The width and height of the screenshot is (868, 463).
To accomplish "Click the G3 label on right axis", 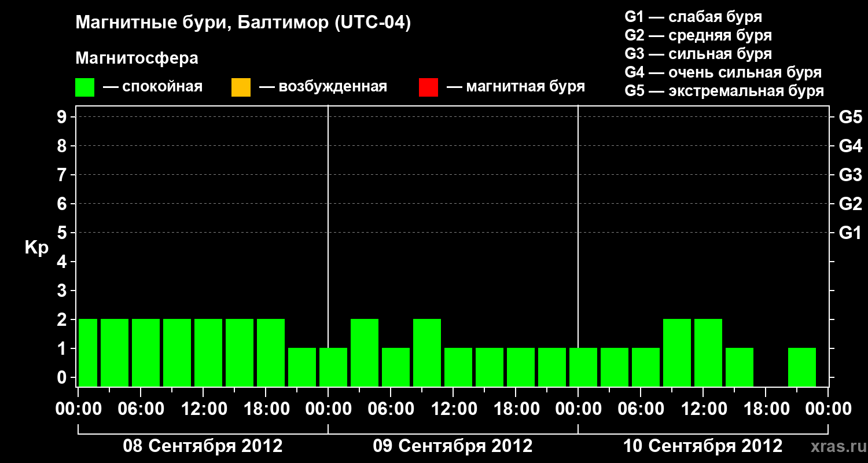I will pyautogui.click(x=851, y=175).
